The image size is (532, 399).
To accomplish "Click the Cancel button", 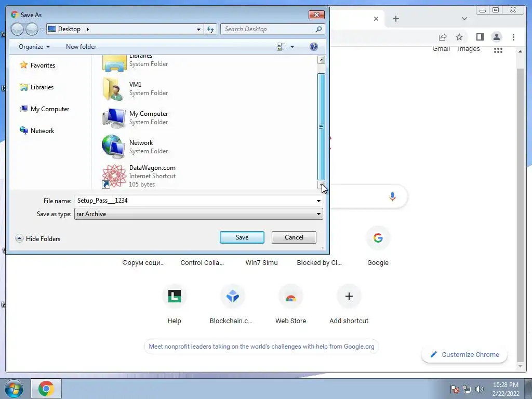I will (294, 237).
